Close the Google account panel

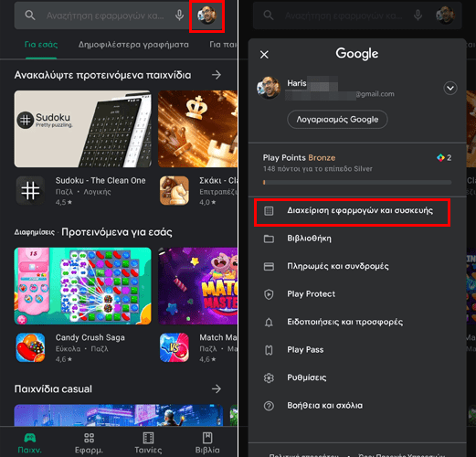coord(264,55)
